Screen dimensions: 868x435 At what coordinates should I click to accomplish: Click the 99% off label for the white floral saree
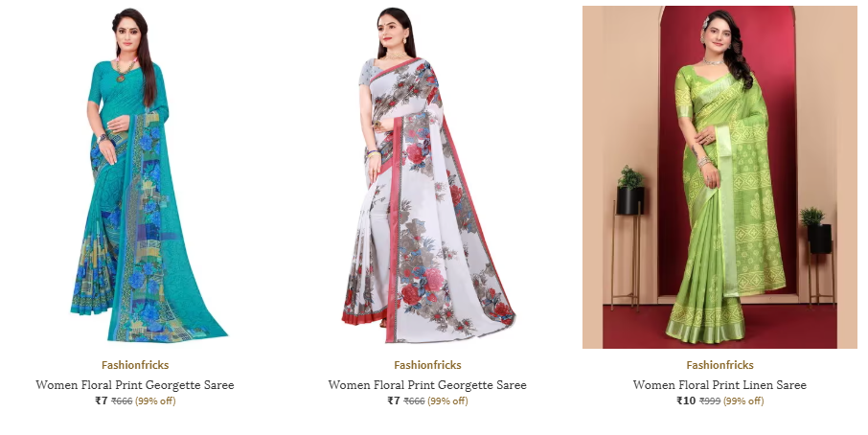point(447,401)
